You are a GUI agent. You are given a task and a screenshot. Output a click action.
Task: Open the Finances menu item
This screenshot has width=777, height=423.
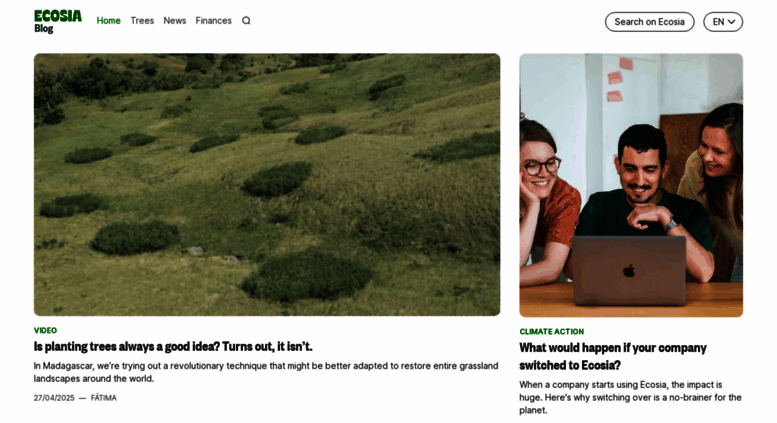point(214,21)
